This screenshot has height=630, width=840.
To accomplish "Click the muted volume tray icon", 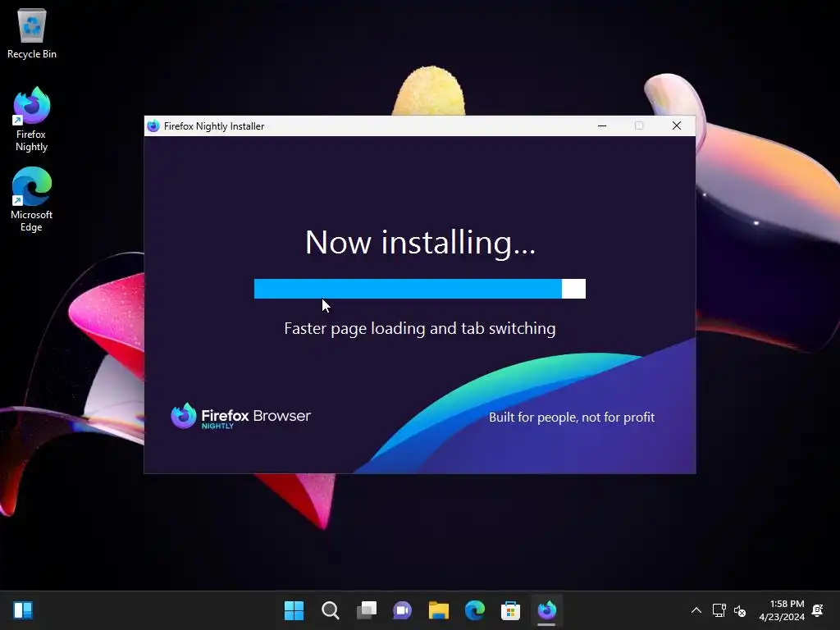I will coord(740,610).
